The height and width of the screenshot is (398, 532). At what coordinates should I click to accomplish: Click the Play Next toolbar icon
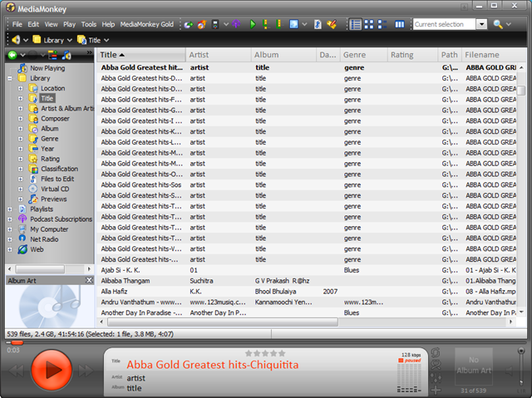[x=265, y=24]
